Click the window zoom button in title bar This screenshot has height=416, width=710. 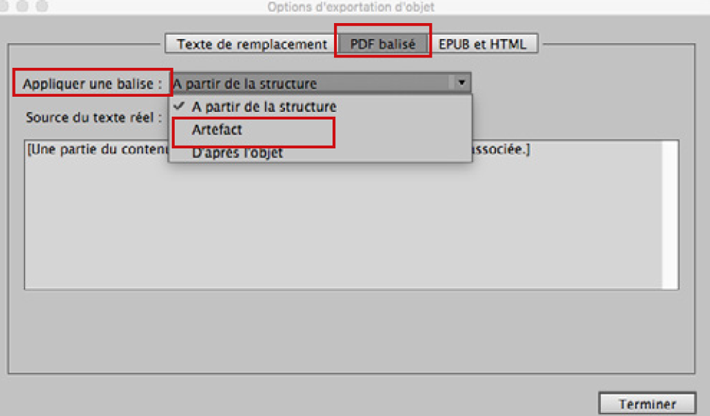(42, 6)
